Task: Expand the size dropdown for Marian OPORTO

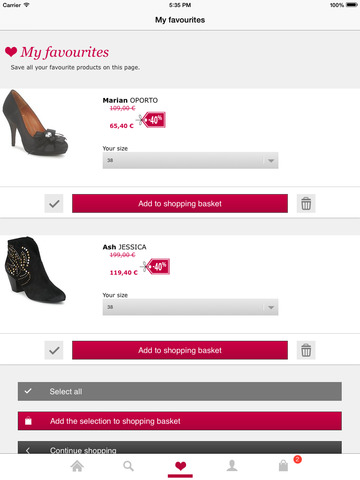Action: click(190, 160)
